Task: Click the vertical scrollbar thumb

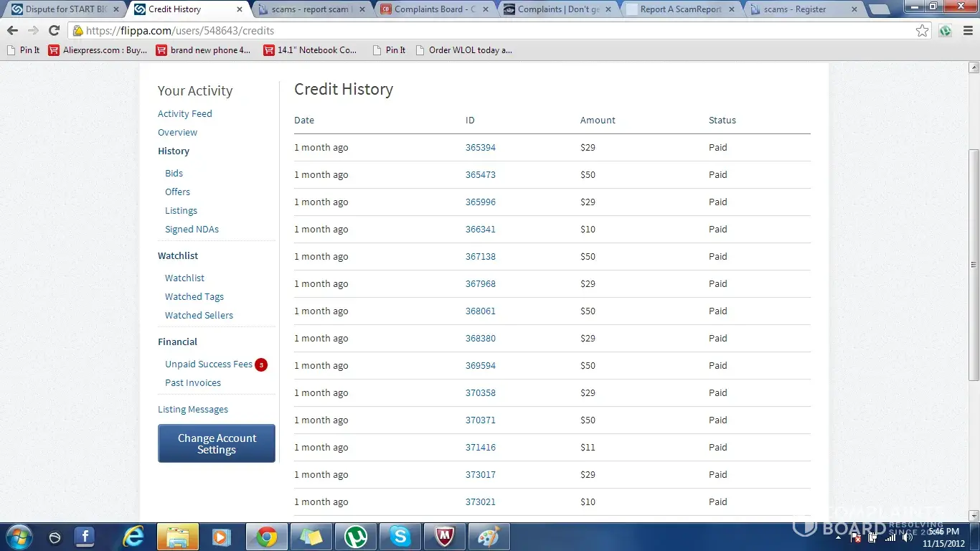Action: point(974,264)
